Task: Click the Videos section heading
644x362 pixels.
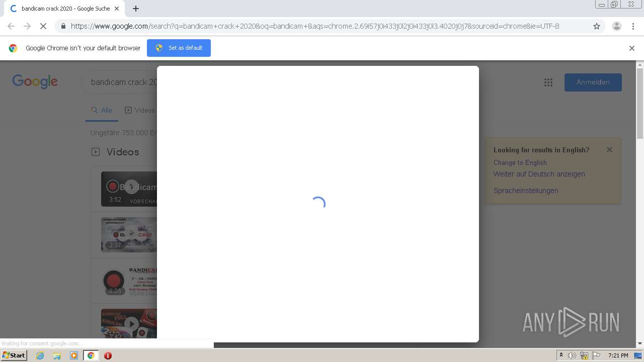Action: (x=123, y=152)
